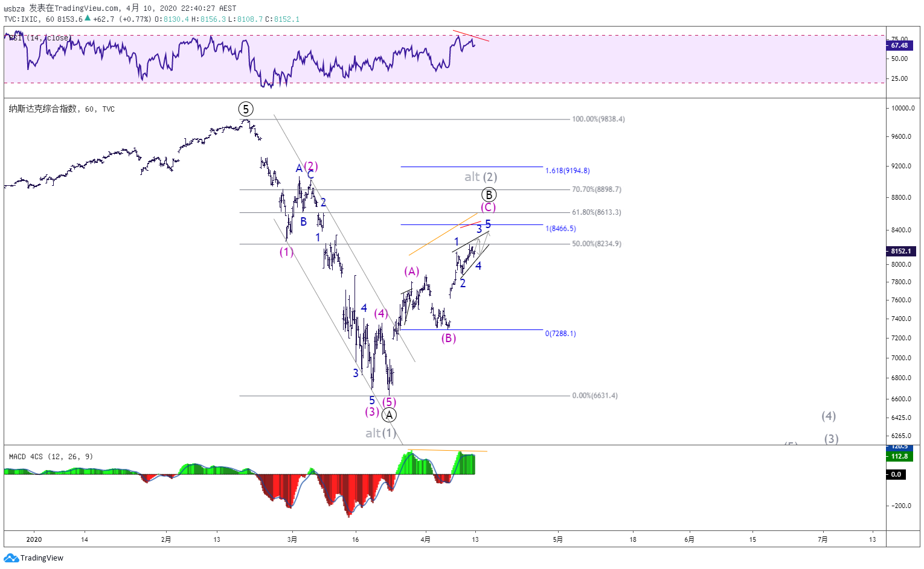Click the 50.00 RSI axis label
The width and height of the screenshot is (924, 569).
(900, 59)
